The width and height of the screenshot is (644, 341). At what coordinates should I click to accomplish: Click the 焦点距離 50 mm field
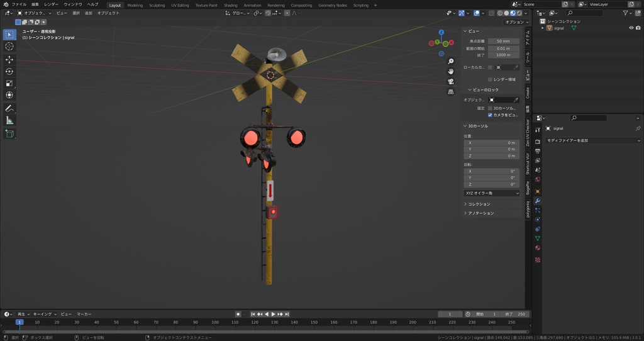coord(503,41)
